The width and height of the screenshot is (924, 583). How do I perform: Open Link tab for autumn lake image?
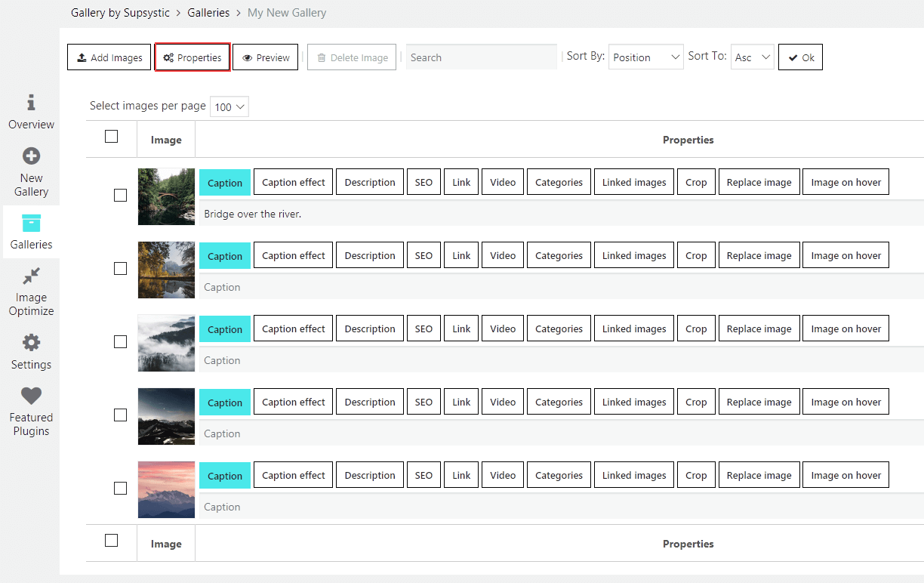click(x=461, y=255)
